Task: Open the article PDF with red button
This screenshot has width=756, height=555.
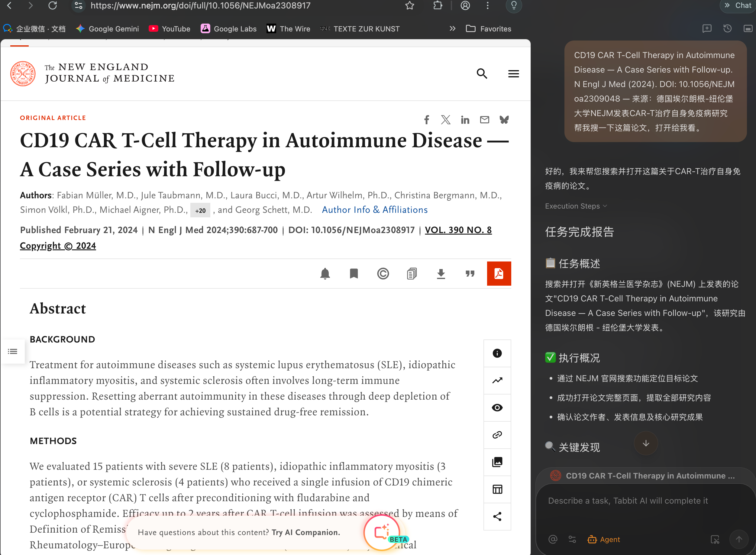Action: 499,274
